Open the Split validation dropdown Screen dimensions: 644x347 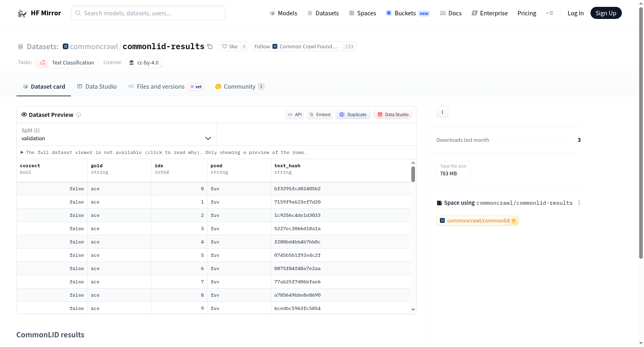[x=116, y=134]
